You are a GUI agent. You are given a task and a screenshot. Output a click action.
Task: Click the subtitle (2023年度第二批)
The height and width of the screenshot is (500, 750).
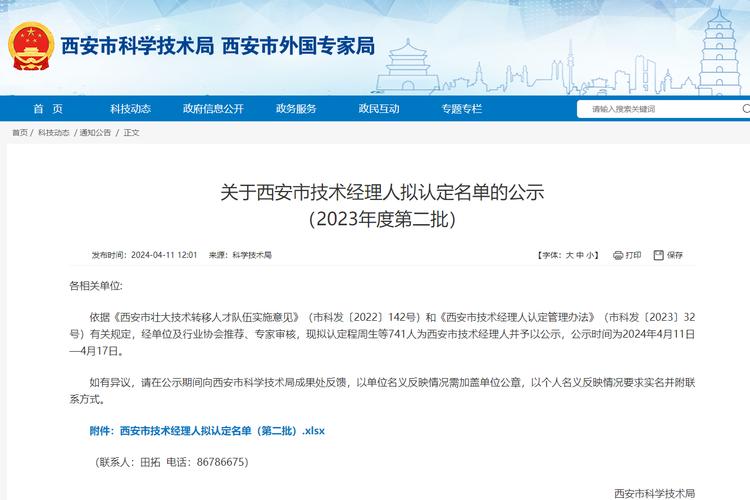(382, 219)
